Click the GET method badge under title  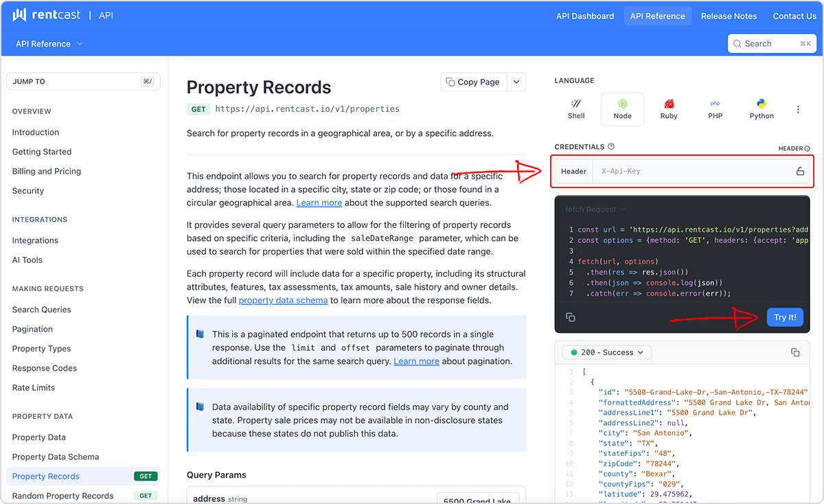pyautogui.click(x=198, y=109)
